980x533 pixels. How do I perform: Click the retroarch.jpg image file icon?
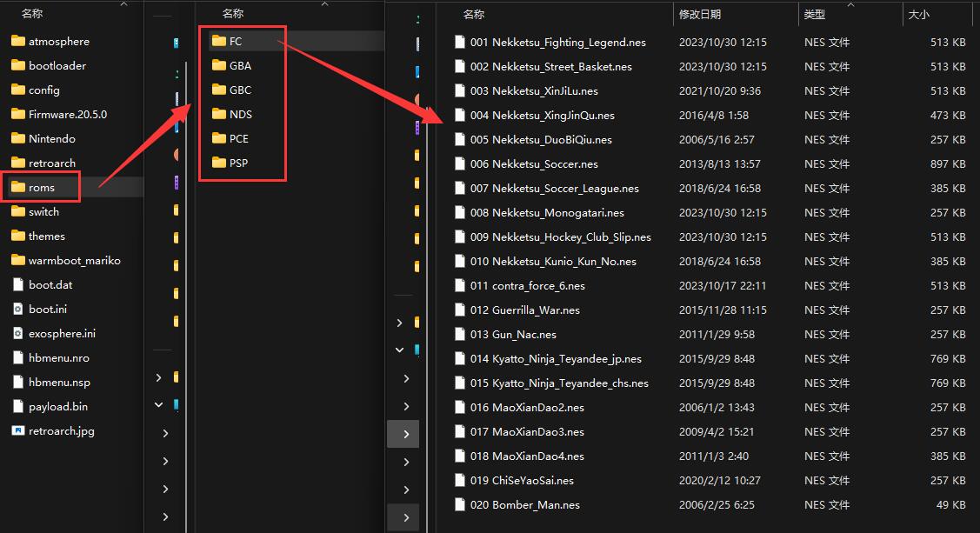point(18,430)
